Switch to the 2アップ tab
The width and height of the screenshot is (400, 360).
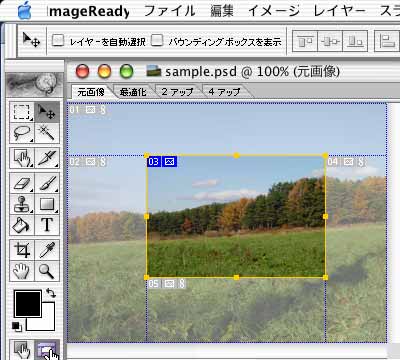click(177, 92)
